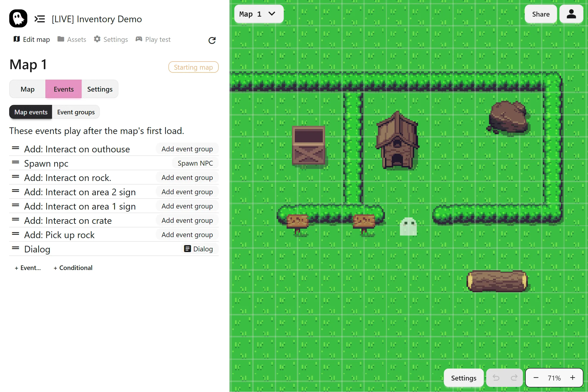Switch to Play test tab
This screenshot has width=588, height=392.
[x=153, y=40]
